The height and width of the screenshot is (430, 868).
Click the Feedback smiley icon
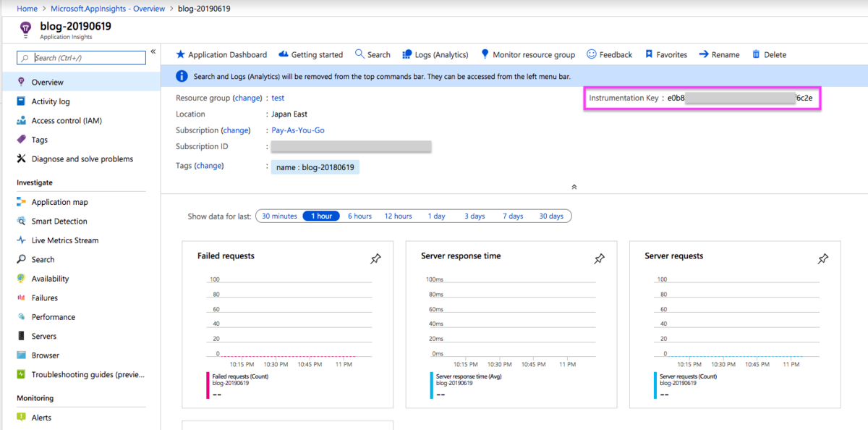592,54
